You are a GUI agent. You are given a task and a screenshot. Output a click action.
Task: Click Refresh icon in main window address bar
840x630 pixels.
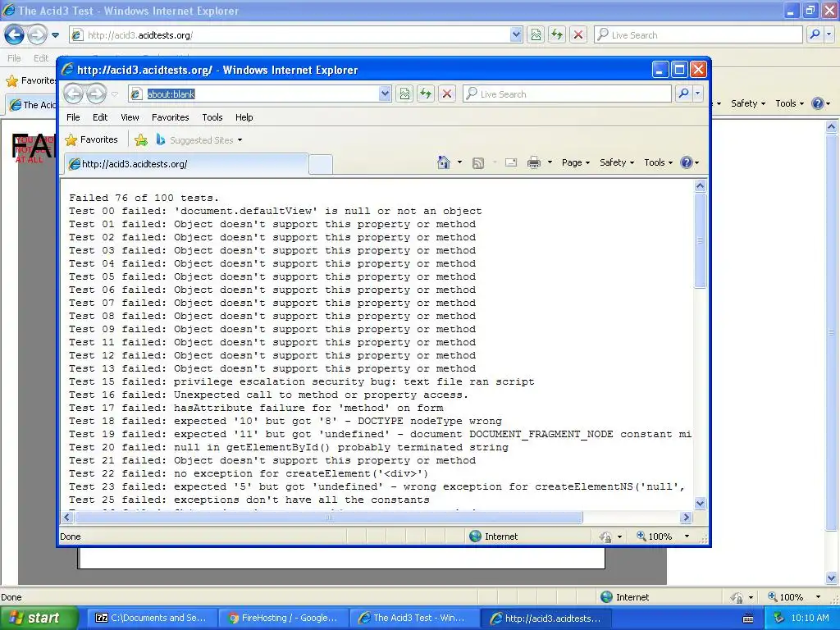click(557, 34)
